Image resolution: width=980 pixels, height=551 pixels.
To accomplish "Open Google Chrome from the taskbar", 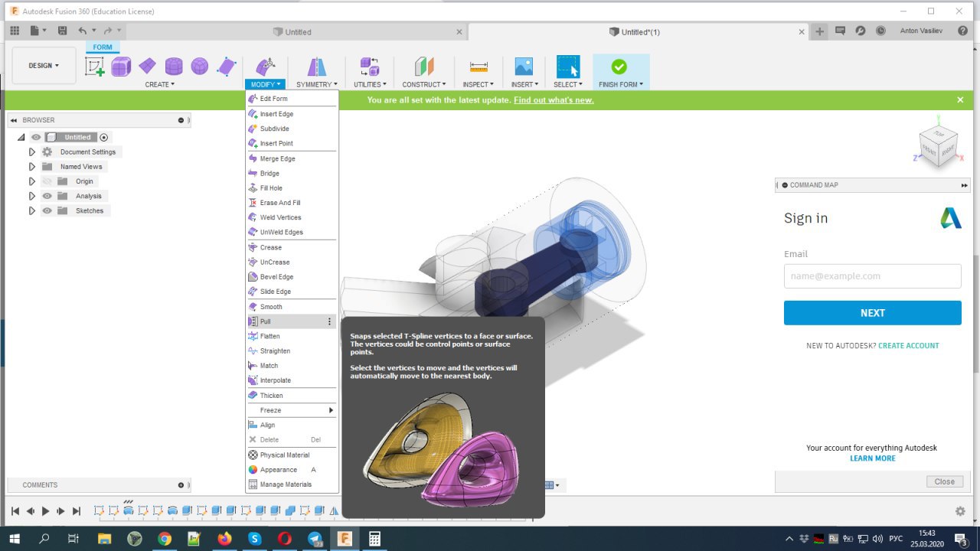I will pos(165,539).
